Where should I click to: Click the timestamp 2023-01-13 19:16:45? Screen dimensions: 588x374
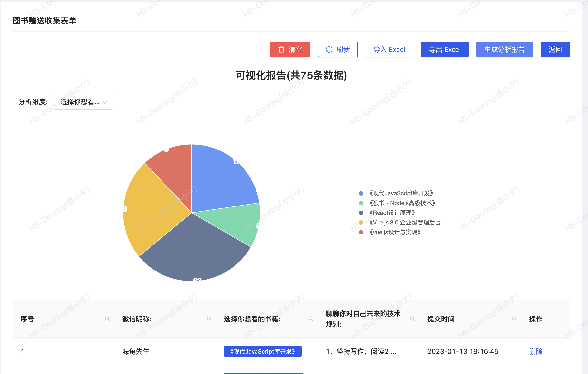coord(463,351)
